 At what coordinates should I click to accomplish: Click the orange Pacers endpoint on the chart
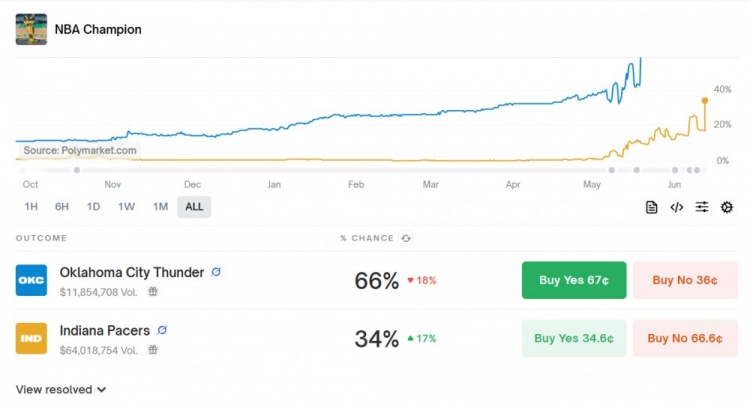tap(704, 100)
